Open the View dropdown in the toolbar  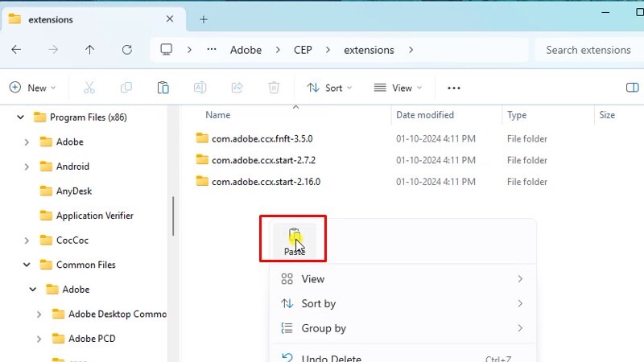click(x=398, y=88)
